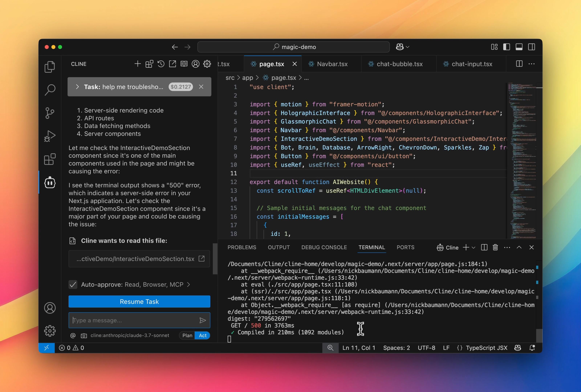Switch Cline to Plan mode
The image size is (581, 392).
pos(187,336)
